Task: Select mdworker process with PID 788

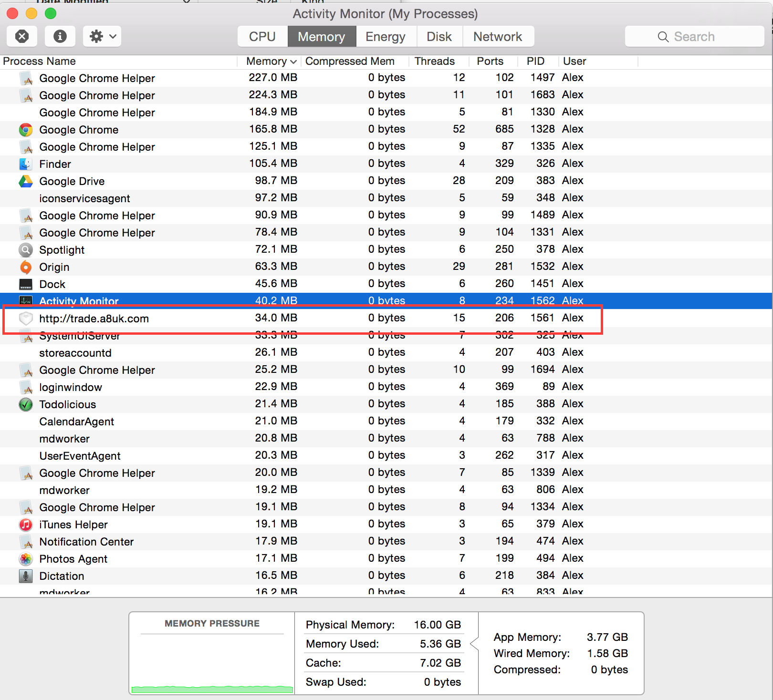Action: 64,439
